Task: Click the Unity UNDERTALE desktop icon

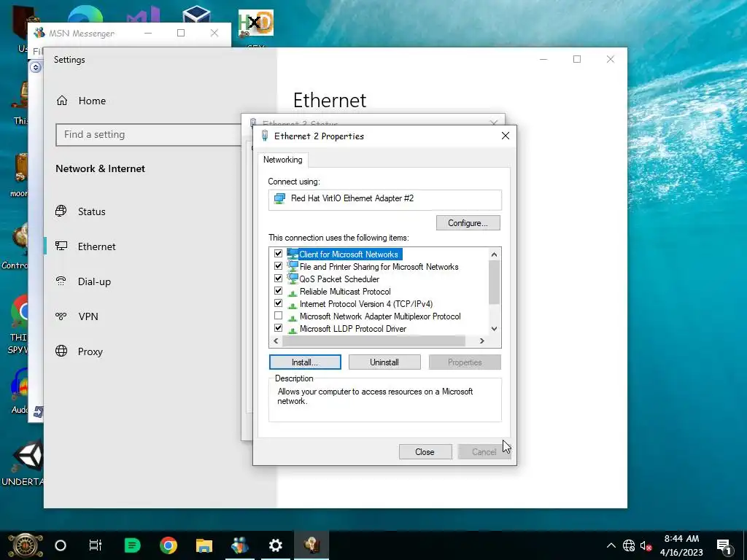Action: click(28, 456)
